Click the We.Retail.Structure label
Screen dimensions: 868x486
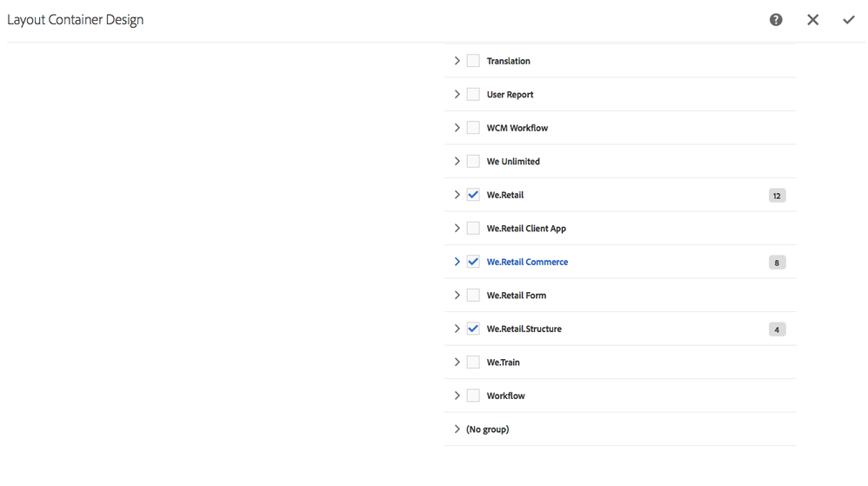[x=524, y=329]
